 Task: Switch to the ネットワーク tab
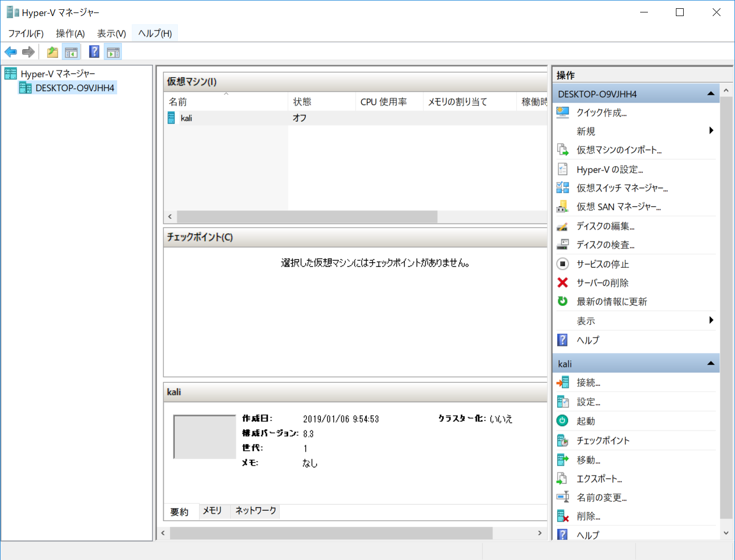pyautogui.click(x=256, y=511)
